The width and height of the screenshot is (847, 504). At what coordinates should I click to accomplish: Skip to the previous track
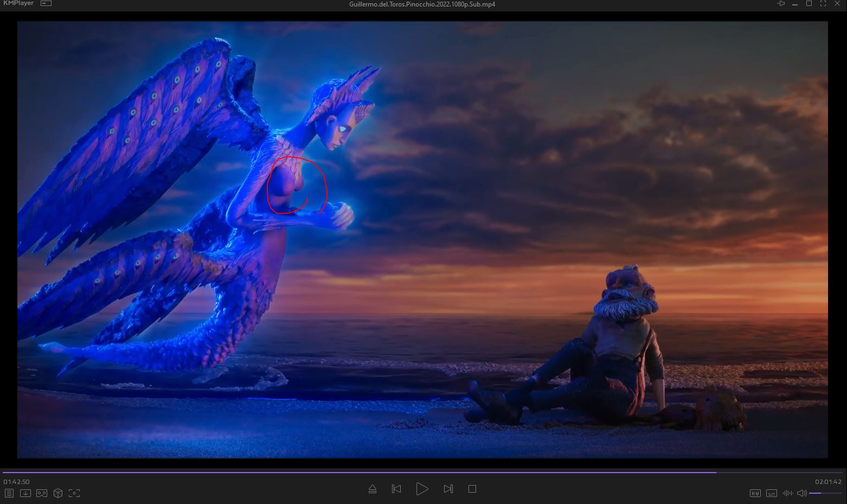click(396, 489)
